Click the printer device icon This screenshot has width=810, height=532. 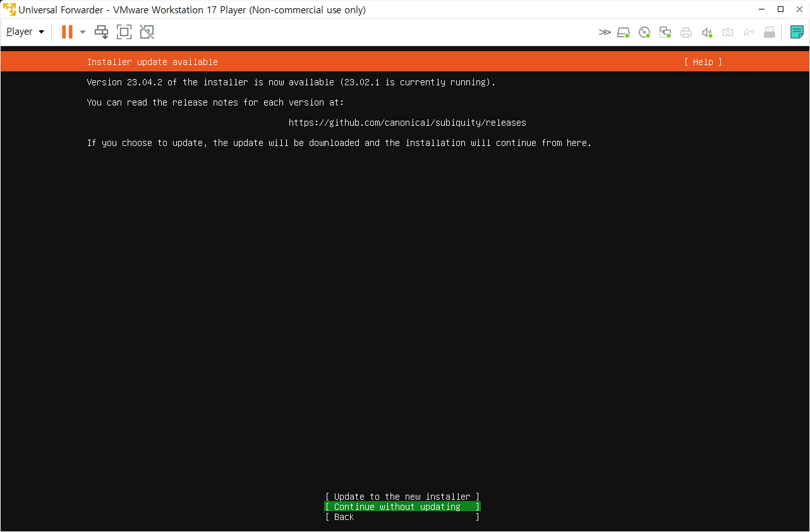[x=686, y=32]
